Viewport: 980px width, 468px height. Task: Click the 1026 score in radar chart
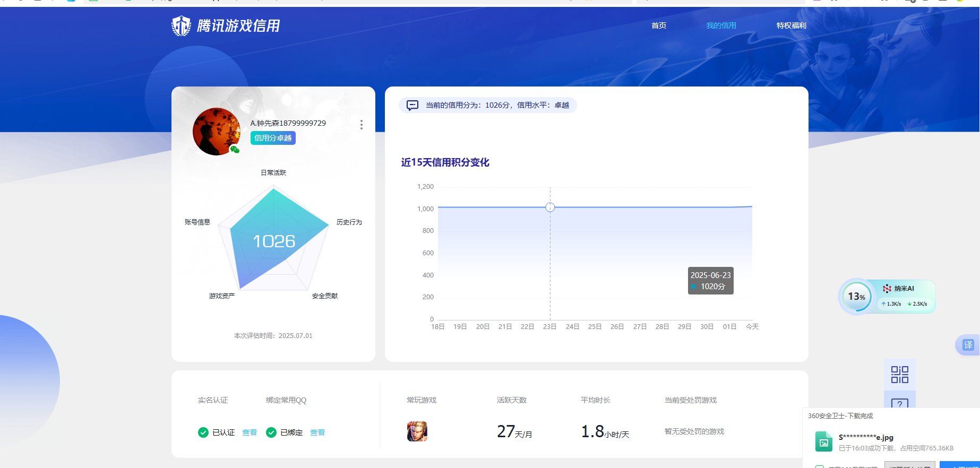[274, 241]
